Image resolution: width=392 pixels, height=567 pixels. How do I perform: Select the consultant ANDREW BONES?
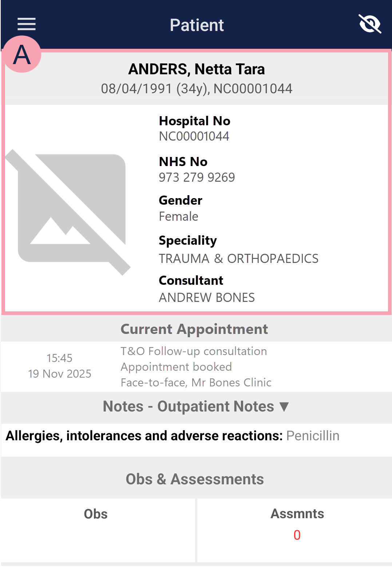(x=207, y=298)
